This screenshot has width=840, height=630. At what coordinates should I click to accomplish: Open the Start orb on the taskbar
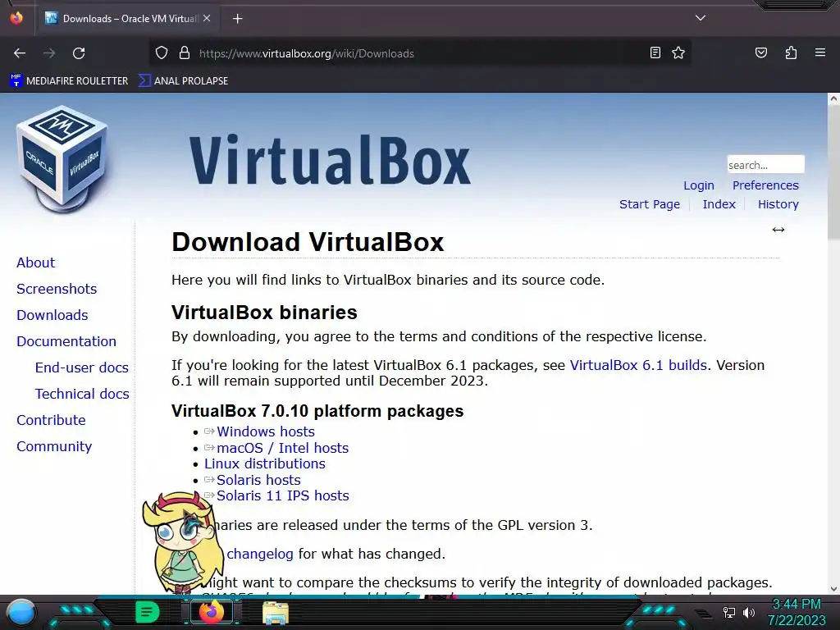[21, 613]
